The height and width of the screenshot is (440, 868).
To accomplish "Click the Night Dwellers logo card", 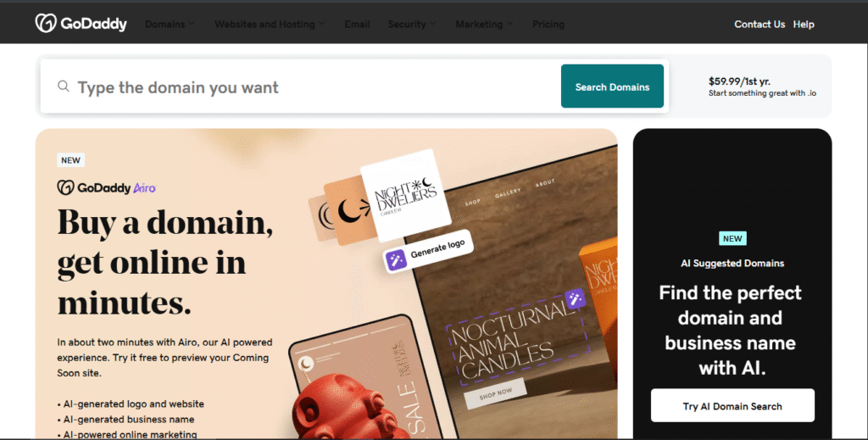I will (406, 195).
